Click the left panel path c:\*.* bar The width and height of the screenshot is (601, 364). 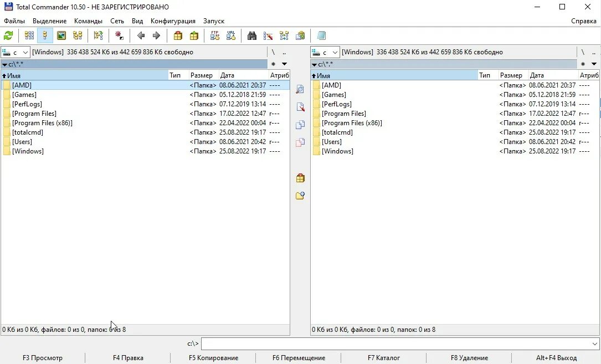tap(134, 64)
